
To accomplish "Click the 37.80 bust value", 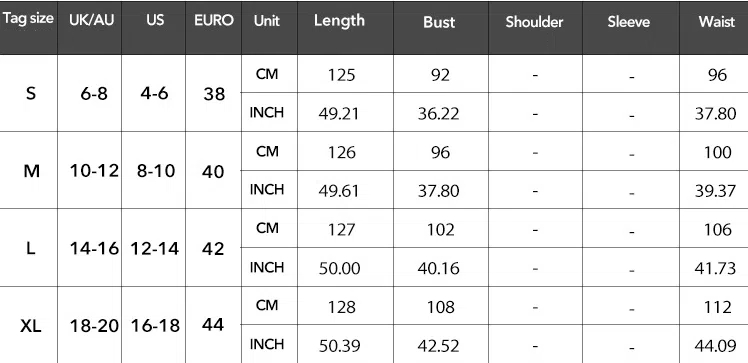I will point(438,191).
